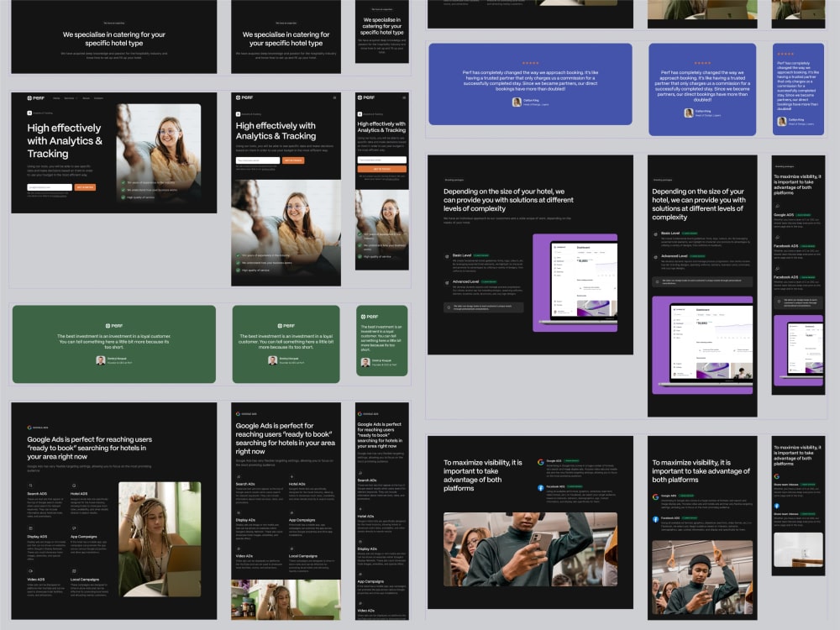Click the Display ADS icon in desktop Google Ads section
Viewport: 840px width, 630px height.
coord(30,528)
